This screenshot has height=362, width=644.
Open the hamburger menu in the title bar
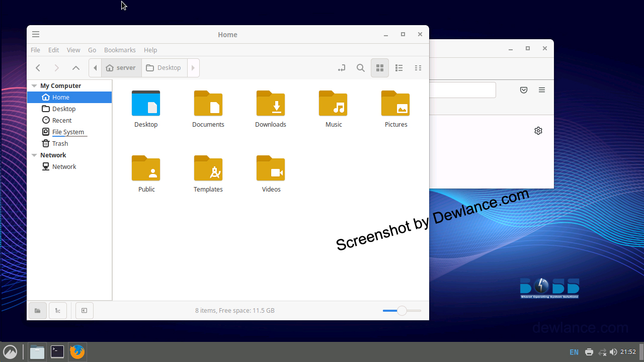[35, 34]
